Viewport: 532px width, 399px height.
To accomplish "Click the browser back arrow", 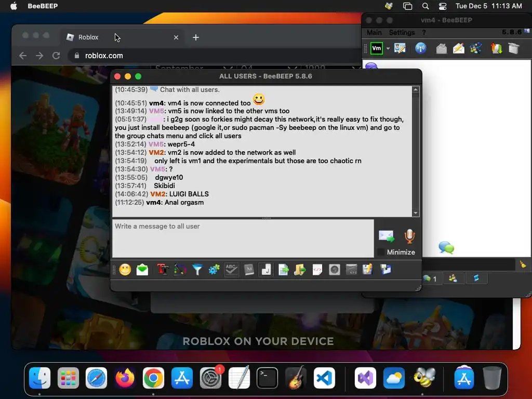I will pyautogui.click(x=23, y=56).
